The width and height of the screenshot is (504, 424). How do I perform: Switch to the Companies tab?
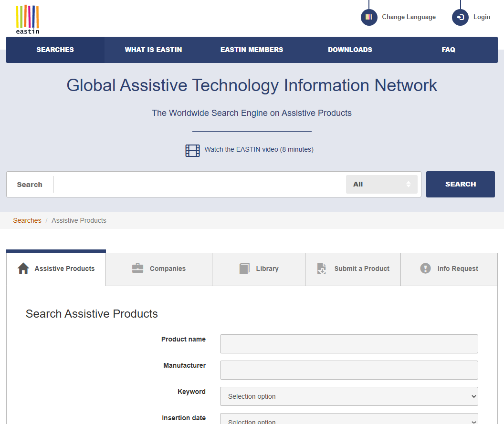coord(158,269)
